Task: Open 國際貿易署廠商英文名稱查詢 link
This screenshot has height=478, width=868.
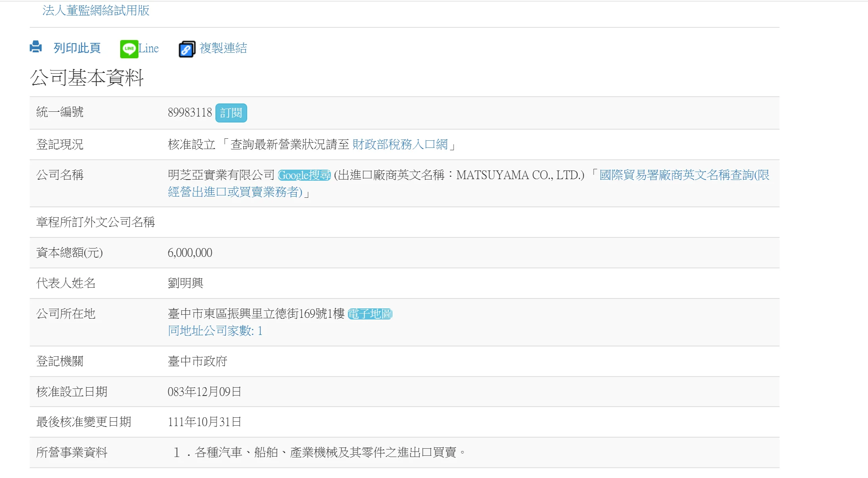Action: [684, 175]
